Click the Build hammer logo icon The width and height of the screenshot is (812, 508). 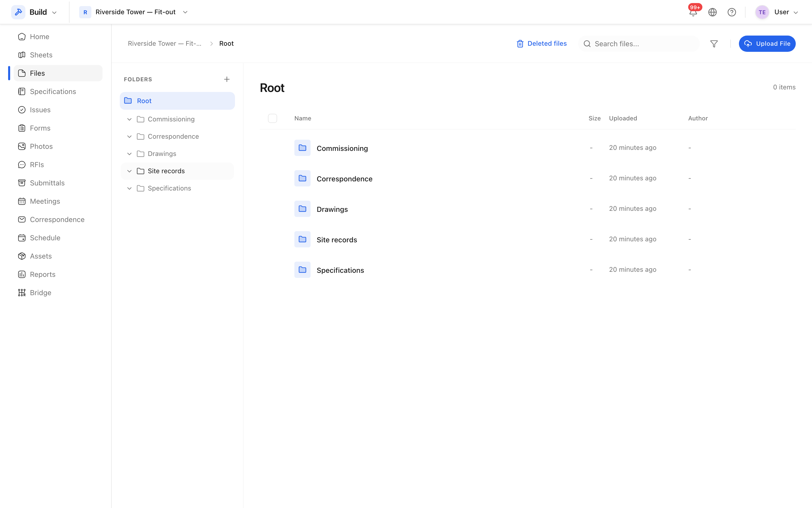18,12
